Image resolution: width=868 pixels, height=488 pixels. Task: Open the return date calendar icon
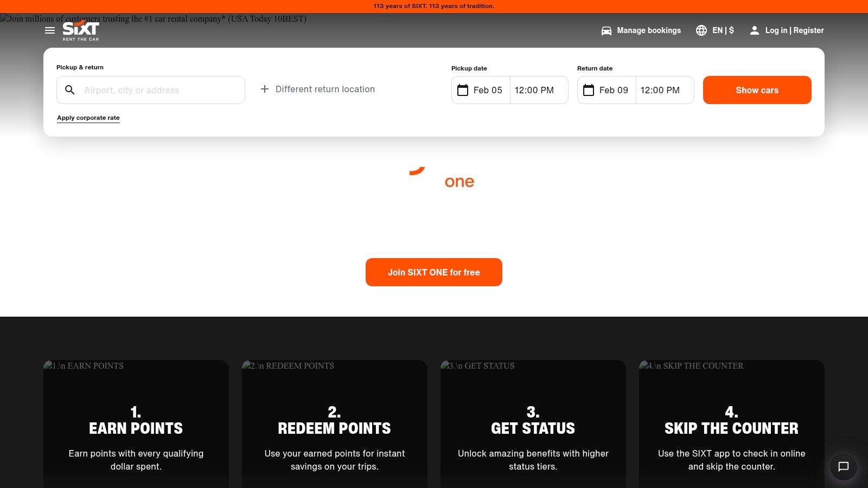click(x=589, y=90)
